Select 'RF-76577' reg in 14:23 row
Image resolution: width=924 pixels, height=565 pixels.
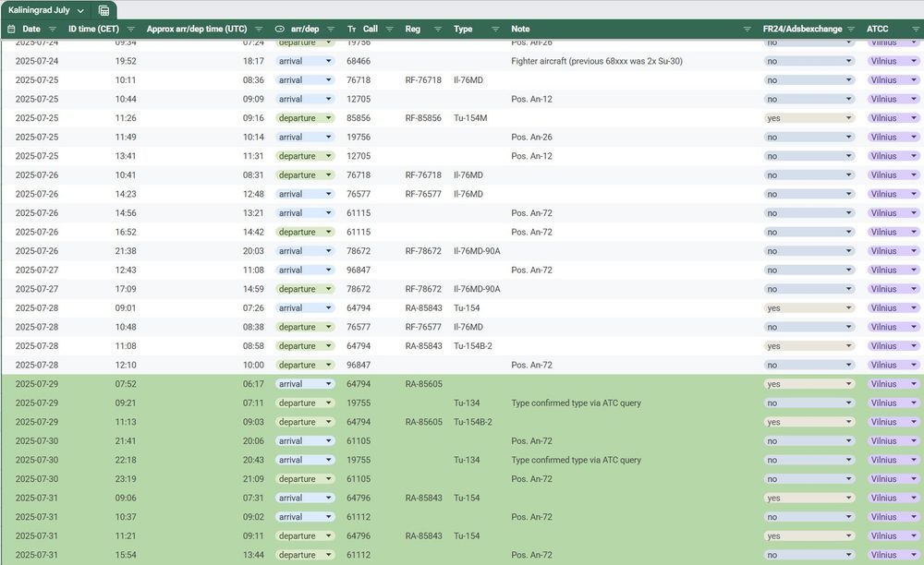coord(423,194)
